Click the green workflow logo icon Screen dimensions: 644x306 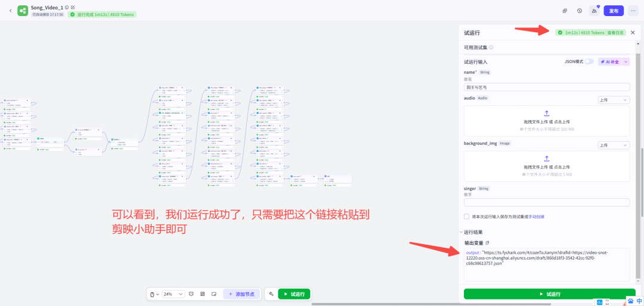click(23, 11)
